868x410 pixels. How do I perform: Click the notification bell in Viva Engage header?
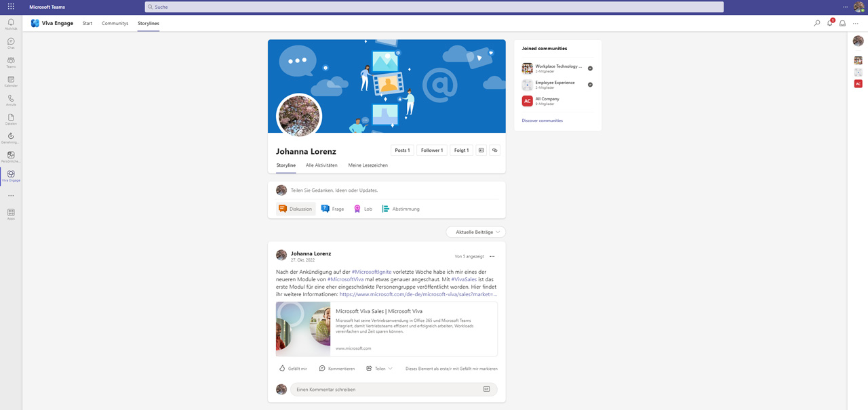point(830,23)
